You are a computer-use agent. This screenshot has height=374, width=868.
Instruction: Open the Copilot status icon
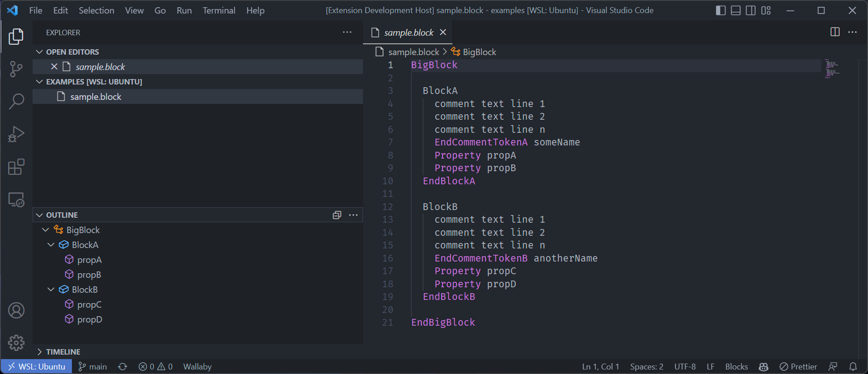click(764, 367)
